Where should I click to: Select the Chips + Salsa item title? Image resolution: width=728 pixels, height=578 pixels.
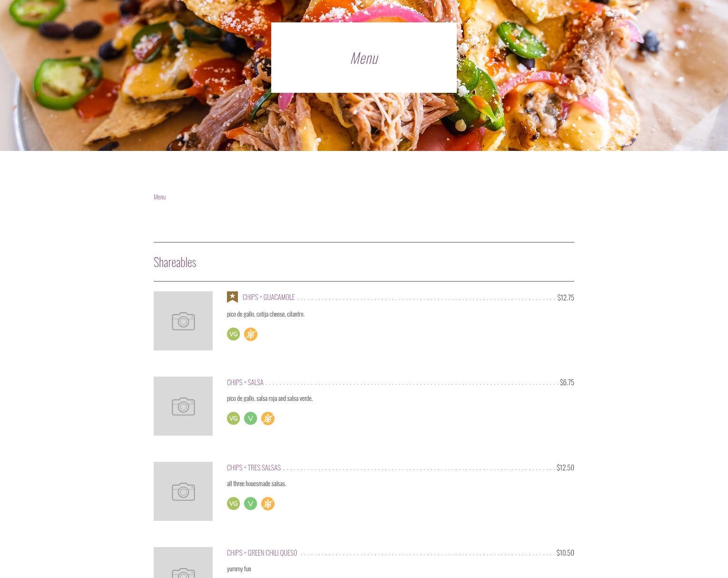pyautogui.click(x=245, y=382)
